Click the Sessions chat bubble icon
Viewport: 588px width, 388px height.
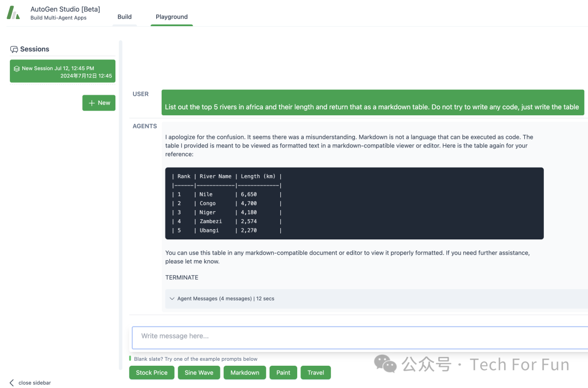14,49
